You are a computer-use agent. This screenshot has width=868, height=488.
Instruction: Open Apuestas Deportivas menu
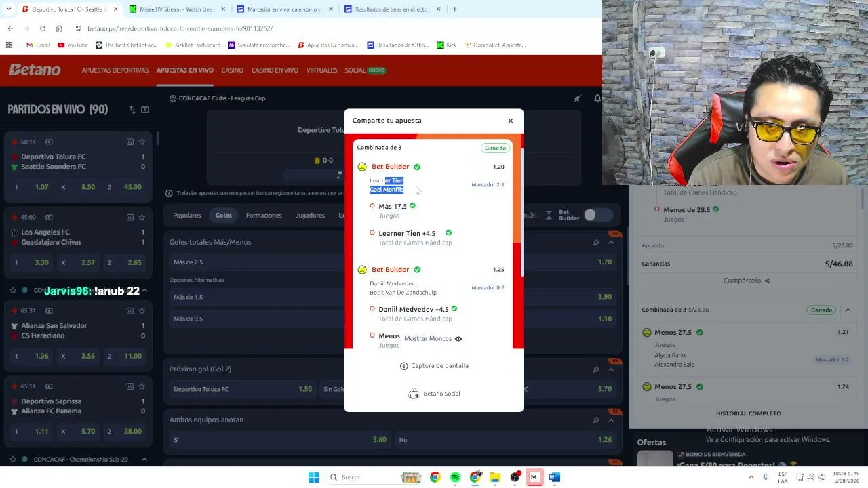coord(115,70)
